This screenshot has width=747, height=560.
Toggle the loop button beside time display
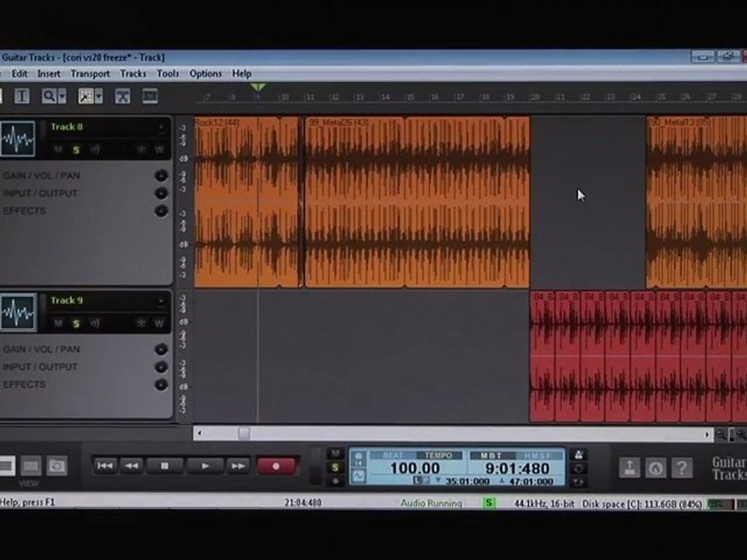(578, 468)
